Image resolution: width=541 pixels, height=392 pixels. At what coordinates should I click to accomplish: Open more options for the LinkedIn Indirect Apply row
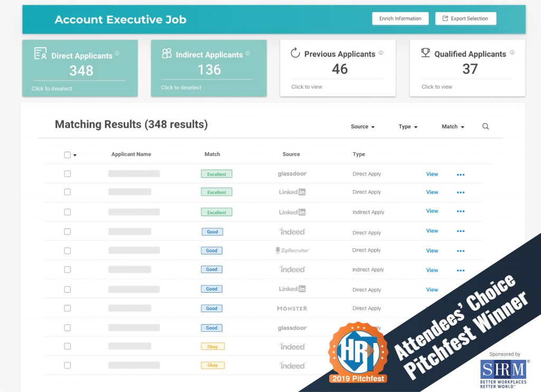tap(461, 211)
